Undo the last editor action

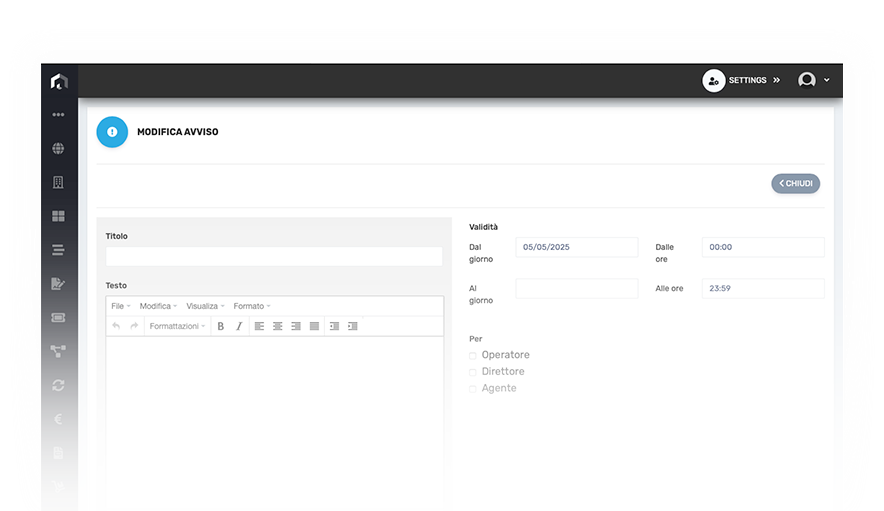pos(116,326)
